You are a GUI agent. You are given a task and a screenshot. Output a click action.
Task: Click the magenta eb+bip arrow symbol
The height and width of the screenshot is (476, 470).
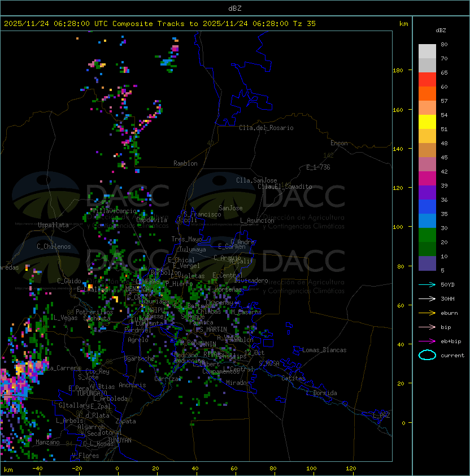click(427, 341)
